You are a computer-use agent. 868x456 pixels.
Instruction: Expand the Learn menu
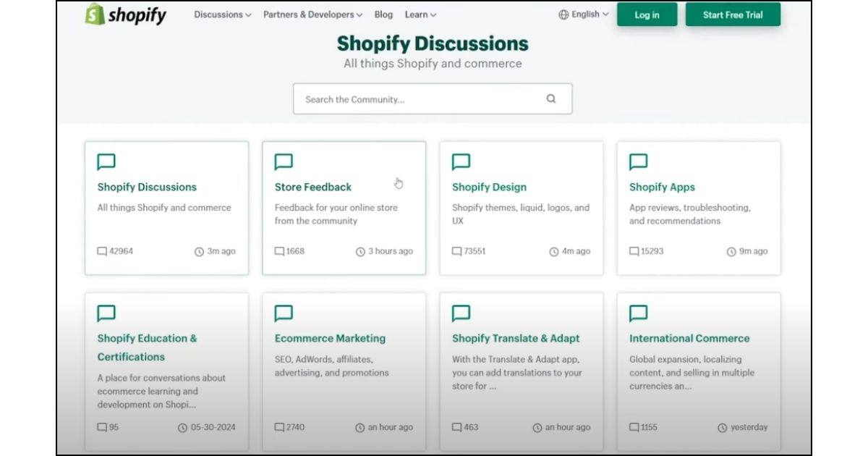(420, 14)
